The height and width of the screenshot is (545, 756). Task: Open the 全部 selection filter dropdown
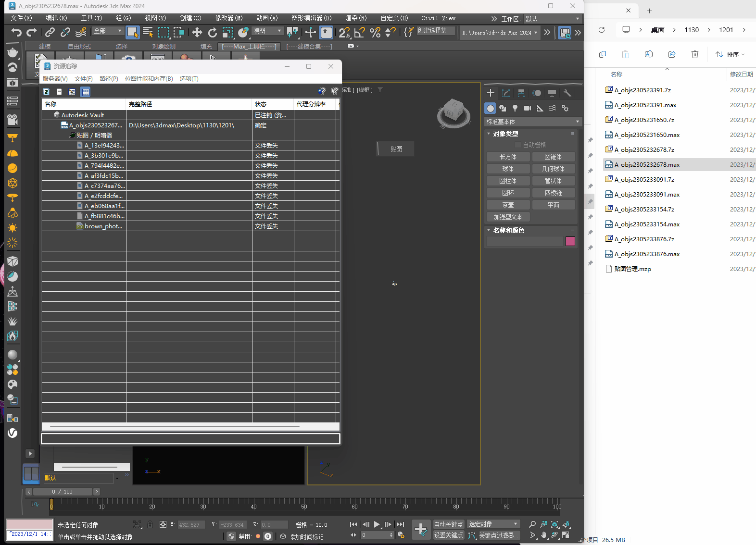pos(108,31)
